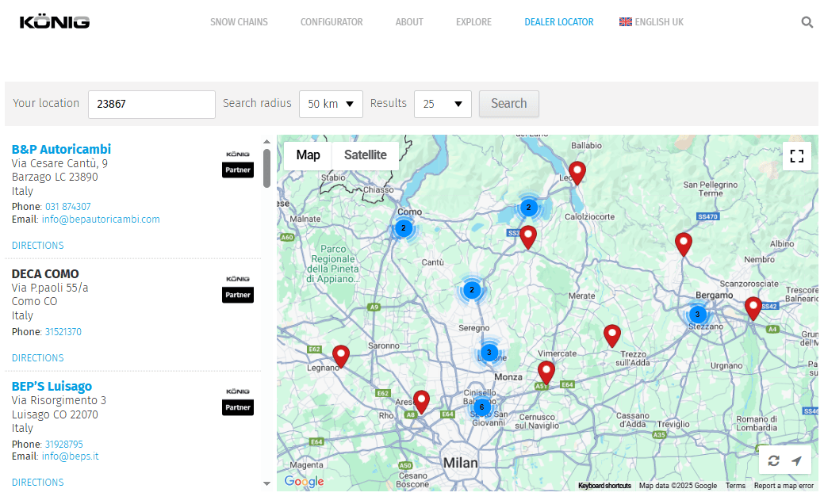The height and width of the screenshot is (504, 824).
Task: Get directions to DECA COMO
Action: [x=38, y=357]
